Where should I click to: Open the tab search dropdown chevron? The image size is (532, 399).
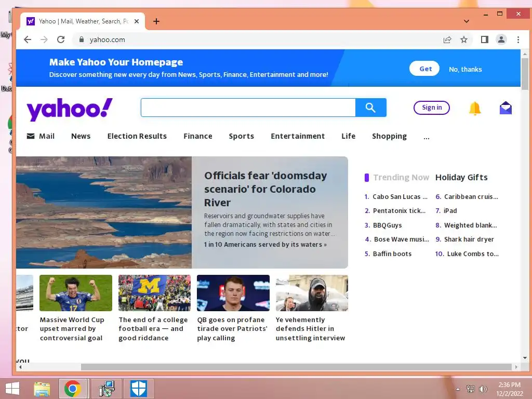[x=467, y=21]
